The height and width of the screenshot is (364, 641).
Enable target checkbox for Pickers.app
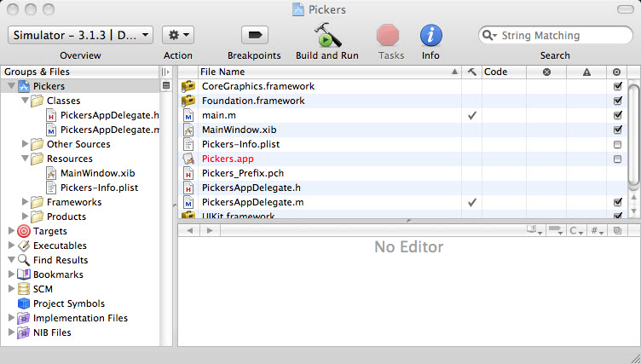click(617, 159)
